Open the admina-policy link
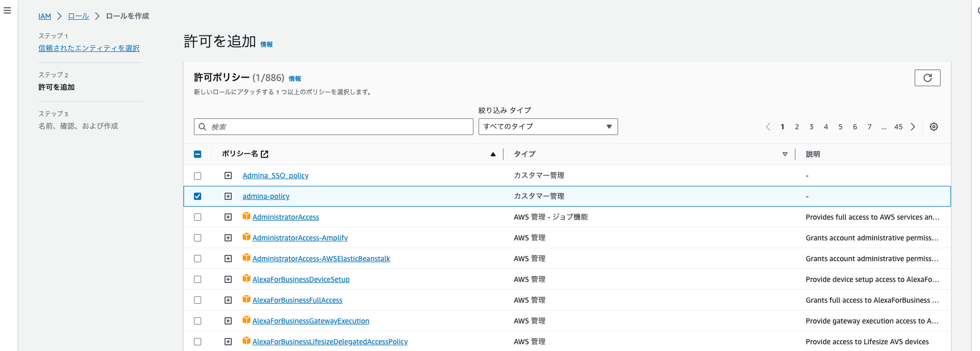The height and width of the screenshot is (351, 980). tap(266, 196)
